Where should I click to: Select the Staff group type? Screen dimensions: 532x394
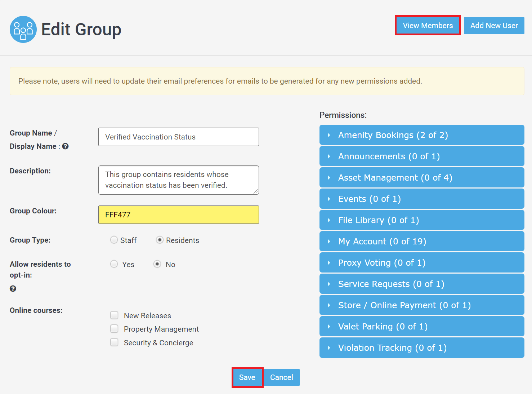pos(114,240)
